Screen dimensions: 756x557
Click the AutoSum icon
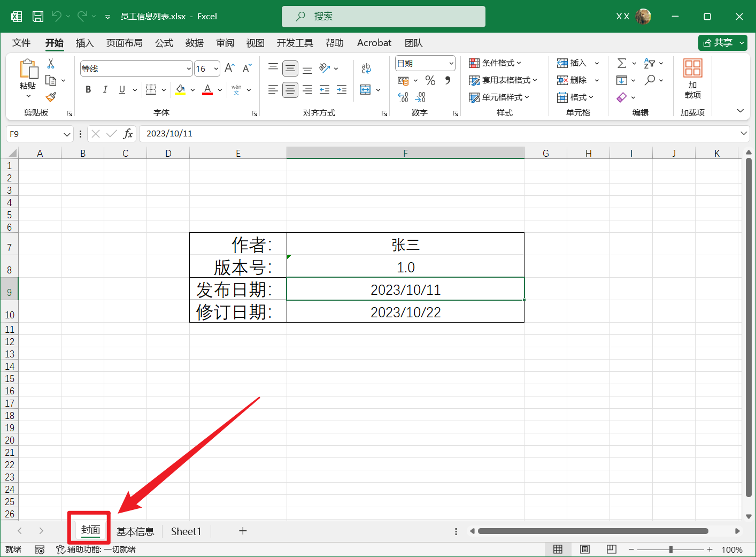click(x=622, y=63)
